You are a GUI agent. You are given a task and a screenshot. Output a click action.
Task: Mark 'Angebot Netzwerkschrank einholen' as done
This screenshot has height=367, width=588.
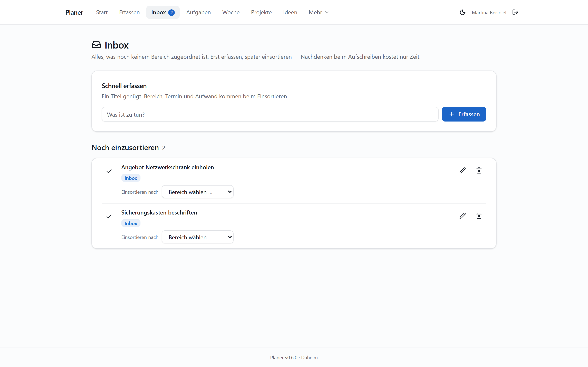coord(109,171)
